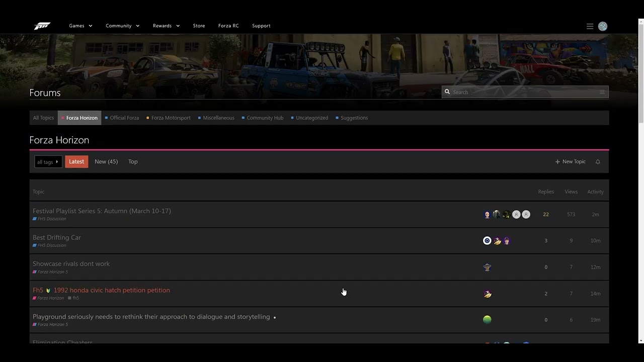Open the user profile avatar
Screen dimensions: 644x362
coord(603,26)
